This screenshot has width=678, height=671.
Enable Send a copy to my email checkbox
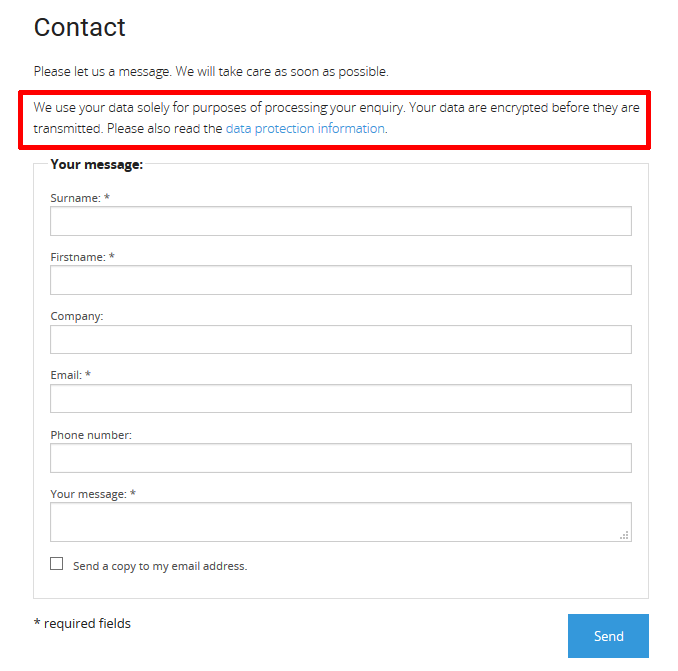57,564
